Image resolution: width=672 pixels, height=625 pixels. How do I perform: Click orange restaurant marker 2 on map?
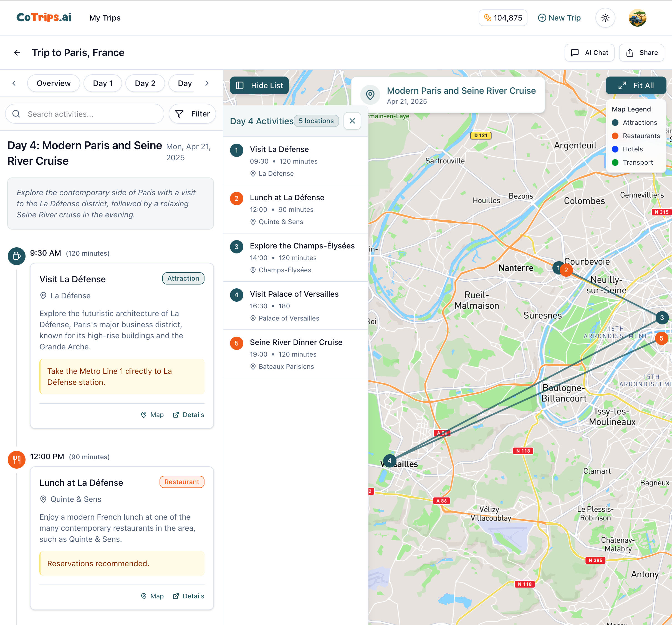click(x=566, y=270)
